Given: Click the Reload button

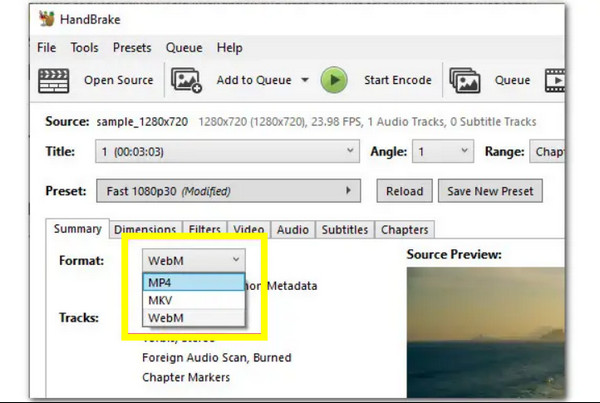Looking at the screenshot, I should click(x=404, y=191).
